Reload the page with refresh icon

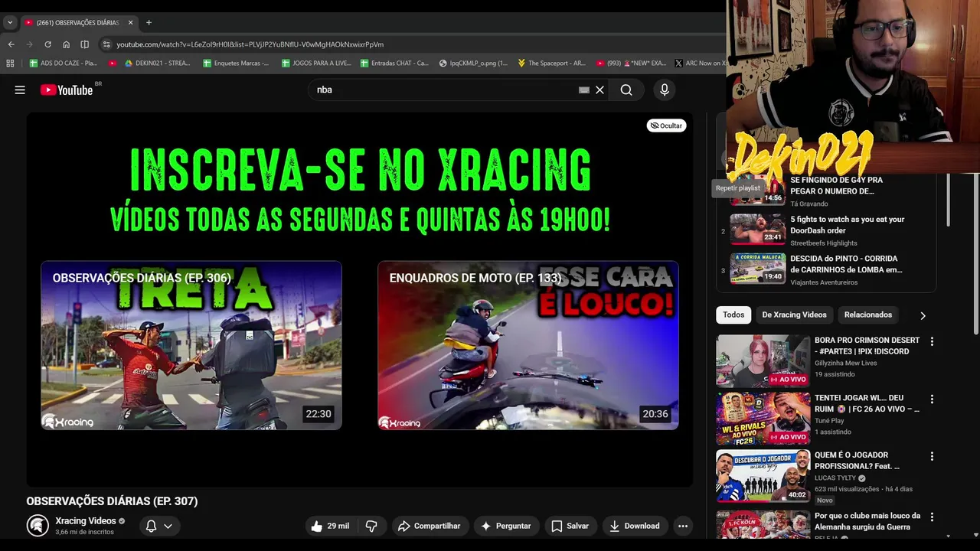pos(47,44)
